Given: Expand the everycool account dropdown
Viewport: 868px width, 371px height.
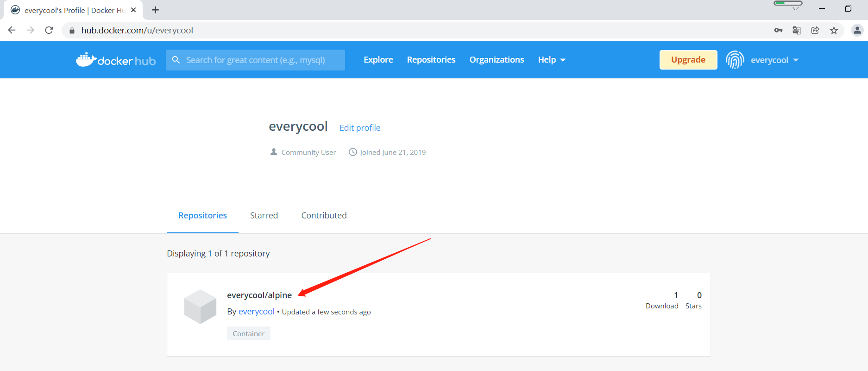Looking at the screenshot, I should point(774,60).
